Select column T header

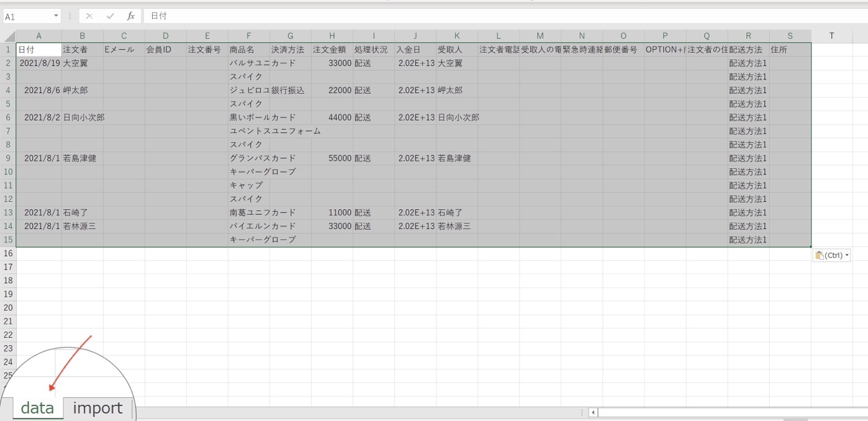click(x=831, y=36)
